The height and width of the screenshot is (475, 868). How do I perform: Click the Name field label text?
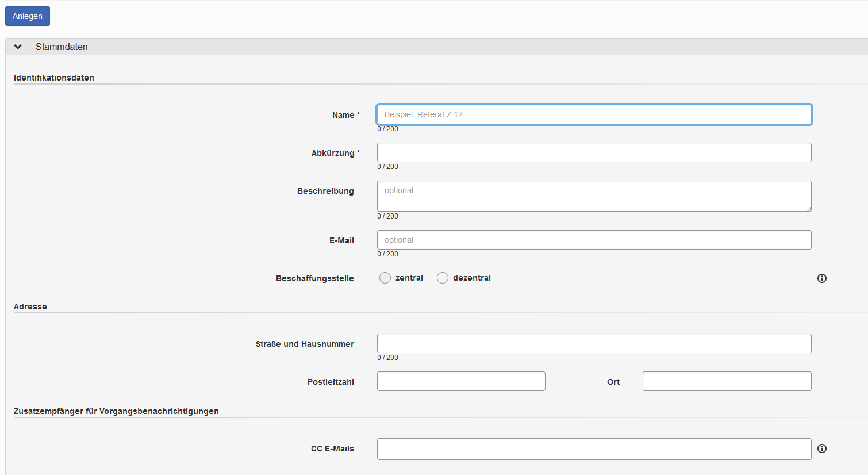[x=343, y=115]
